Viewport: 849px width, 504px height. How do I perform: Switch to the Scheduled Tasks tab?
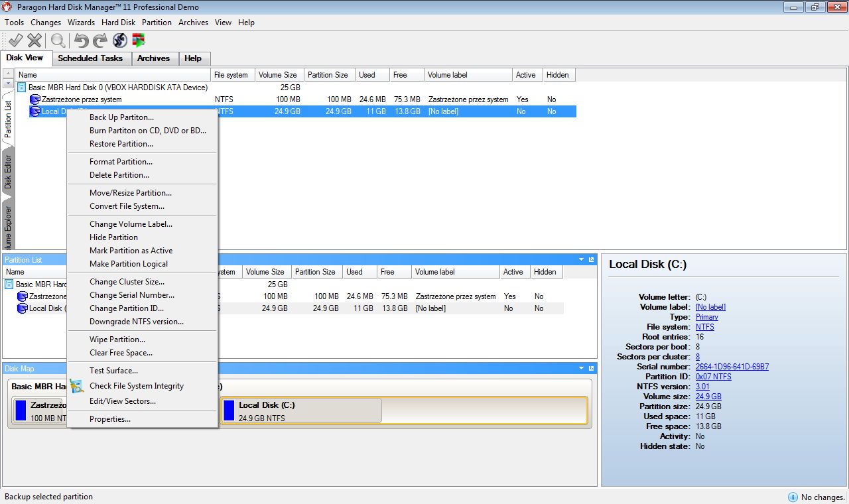tap(90, 58)
